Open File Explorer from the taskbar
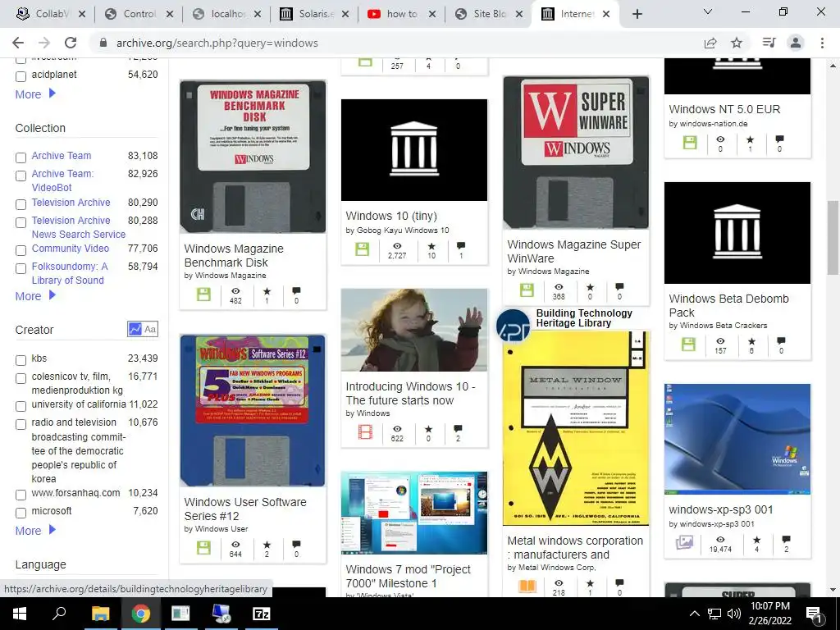 point(100,614)
